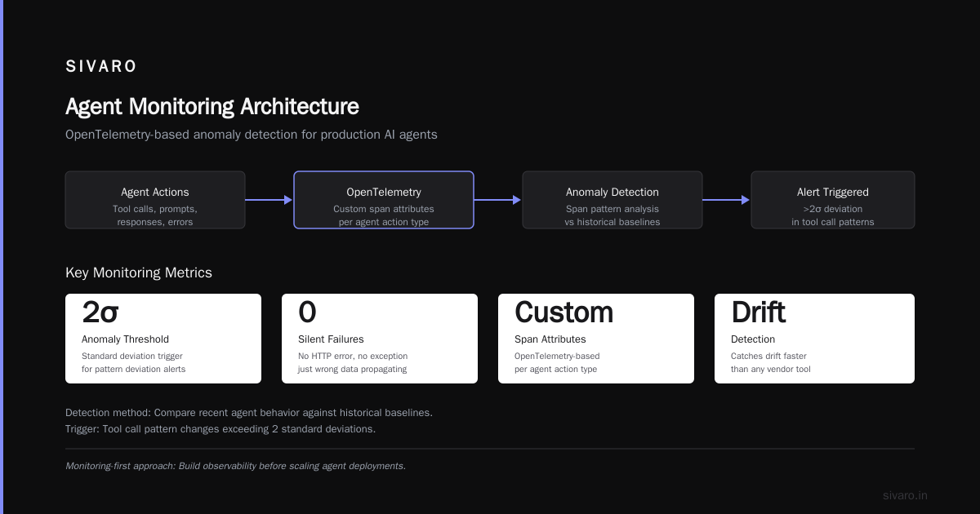Click the 'Trigger: Tool call pattern changes' sentence
This screenshot has height=514, width=980.
click(220, 429)
